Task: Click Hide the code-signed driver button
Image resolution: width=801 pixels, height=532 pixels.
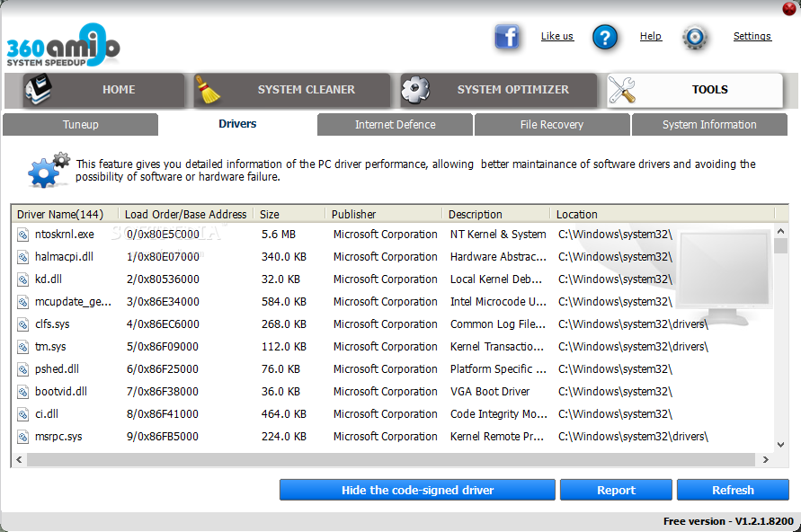Action: coord(417,490)
